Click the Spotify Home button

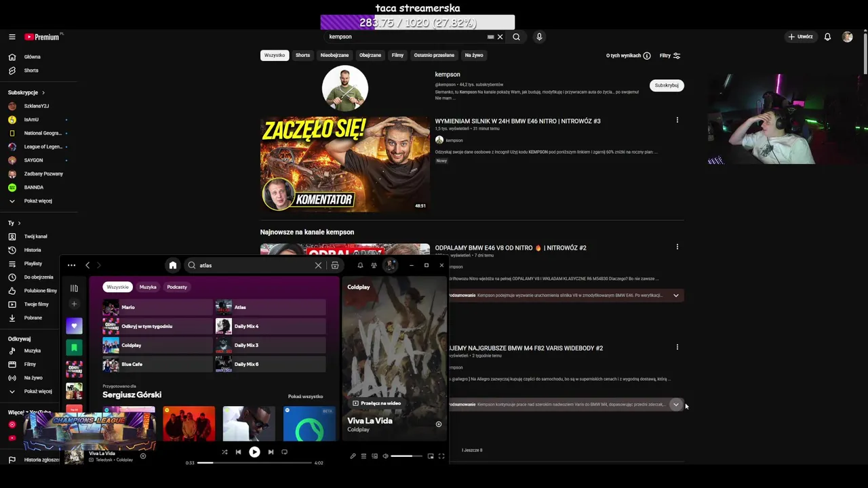point(173,266)
